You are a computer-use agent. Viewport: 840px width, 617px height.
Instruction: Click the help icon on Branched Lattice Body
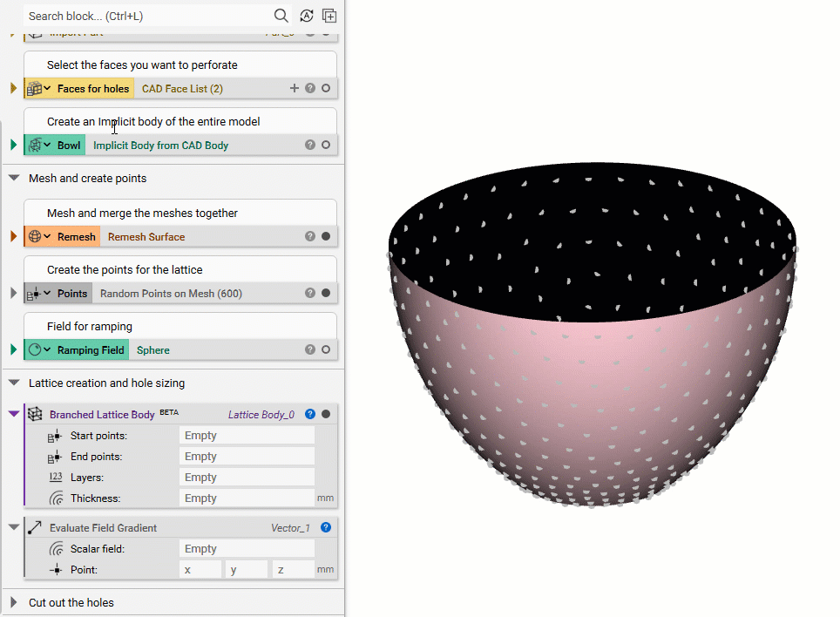(x=309, y=414)
